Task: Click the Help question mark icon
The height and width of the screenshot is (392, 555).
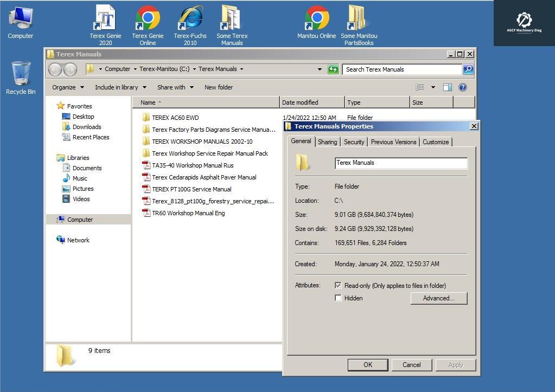Action: [462, 87]
